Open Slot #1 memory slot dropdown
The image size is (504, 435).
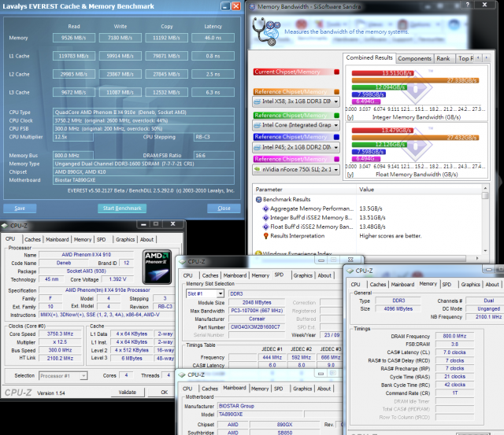(x=220, y=293)
